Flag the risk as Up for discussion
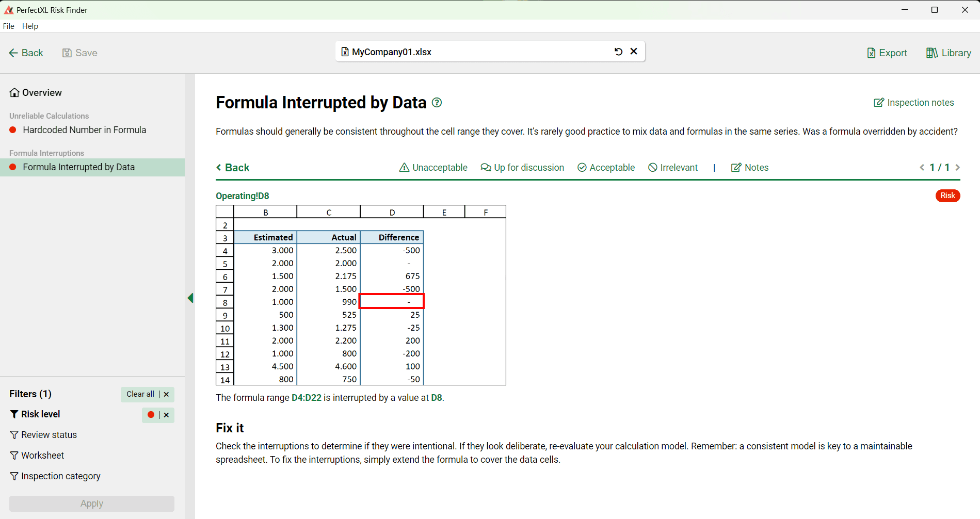This screenshot has height=519, width=980. [x=522, y=167]
